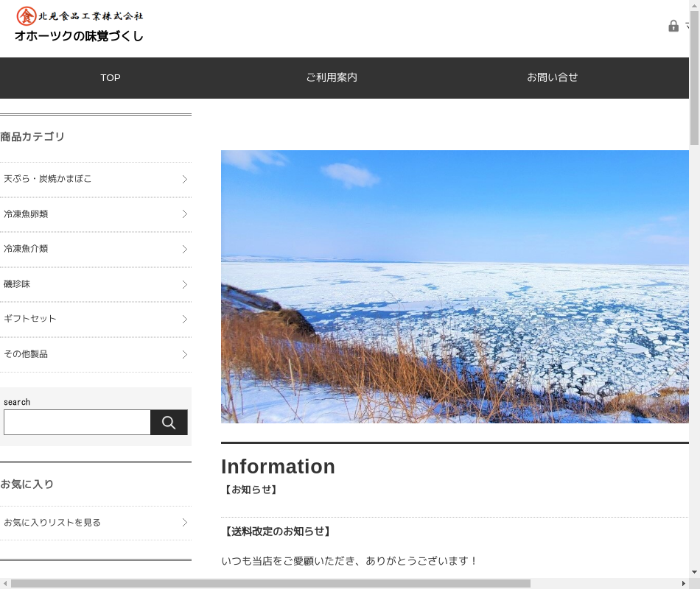Click chevron beside 磯珍味
Screen dimensions: 700x589
pyautogui.click(x=184, y=284)
